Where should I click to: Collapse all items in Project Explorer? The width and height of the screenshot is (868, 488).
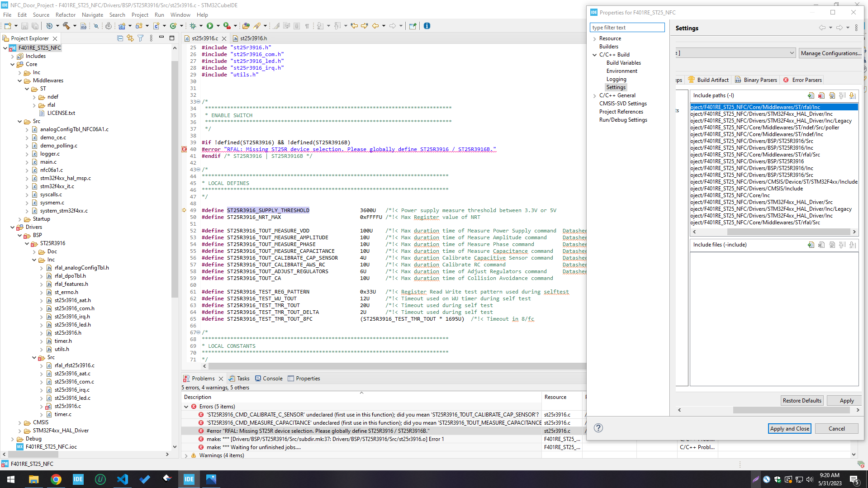pyautogui.click(x=120, y=38)
